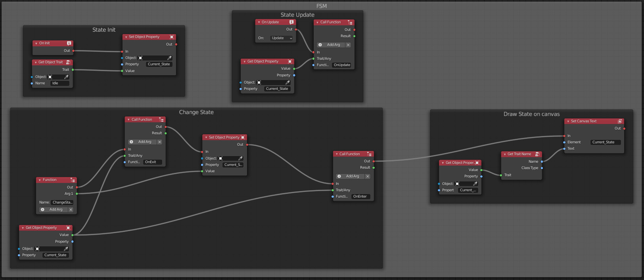This screenshot has height=280, width=644.
Task: Edit the ChangeSta... name field
Action: [62, 202]
